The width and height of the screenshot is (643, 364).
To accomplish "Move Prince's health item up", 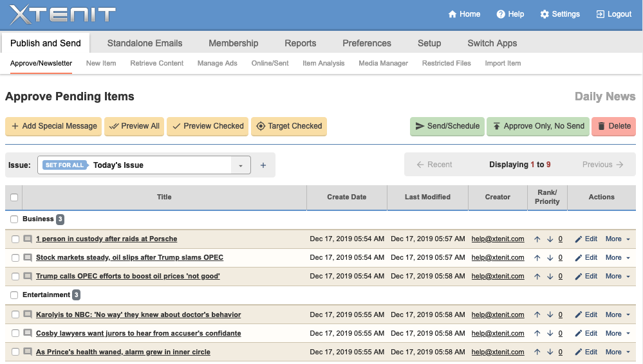I will [x=537, y=352].
